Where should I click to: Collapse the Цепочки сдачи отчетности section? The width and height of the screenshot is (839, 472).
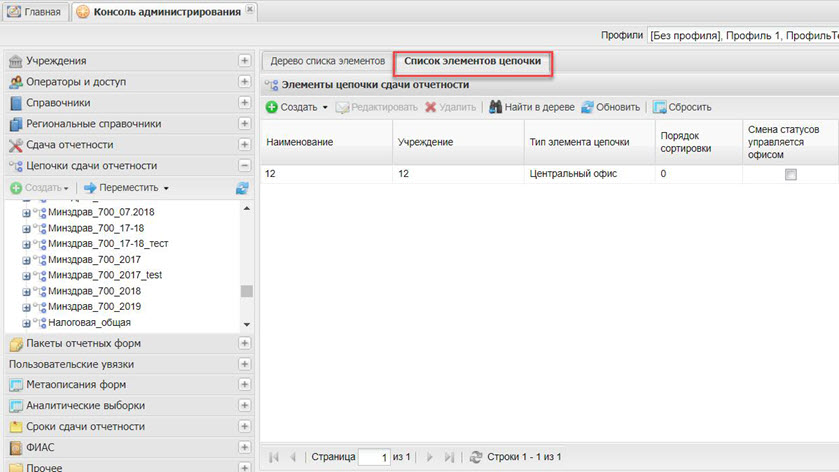244,166
